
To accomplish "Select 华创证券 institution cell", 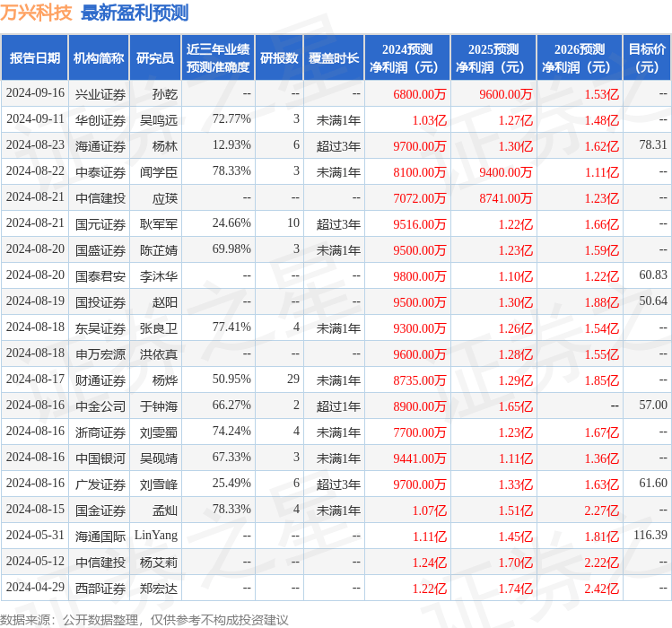I will (x=100, y=120).
